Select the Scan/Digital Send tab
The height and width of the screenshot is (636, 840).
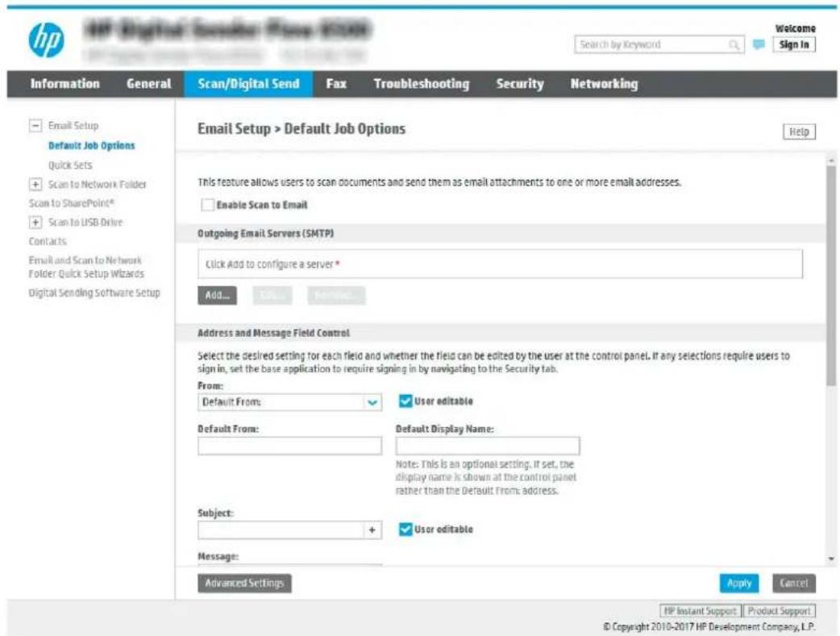tap(248, 84)
